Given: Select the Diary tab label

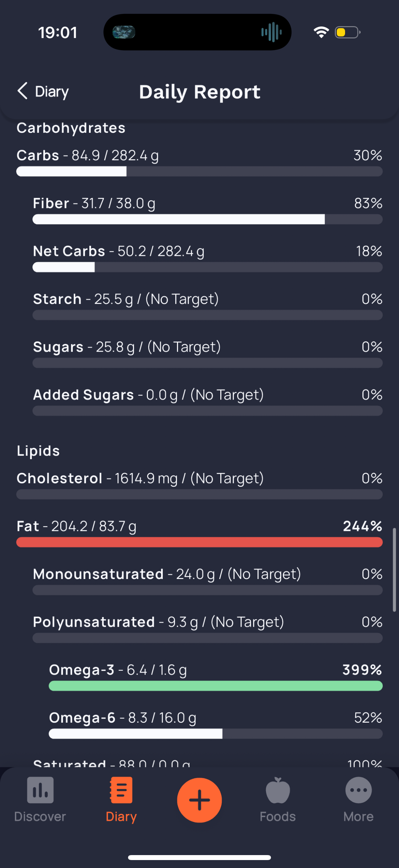Looking at the screenshot, I should 121,817.
